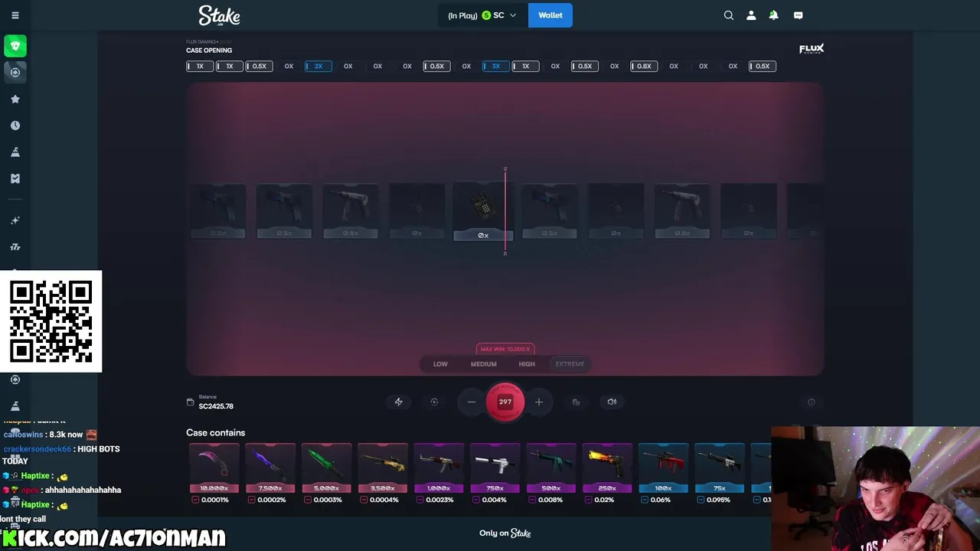The image size is (980, 551).
Task: Click the SC2425.78 balance value
Action: pyautogui.click(x=216, y=406)
